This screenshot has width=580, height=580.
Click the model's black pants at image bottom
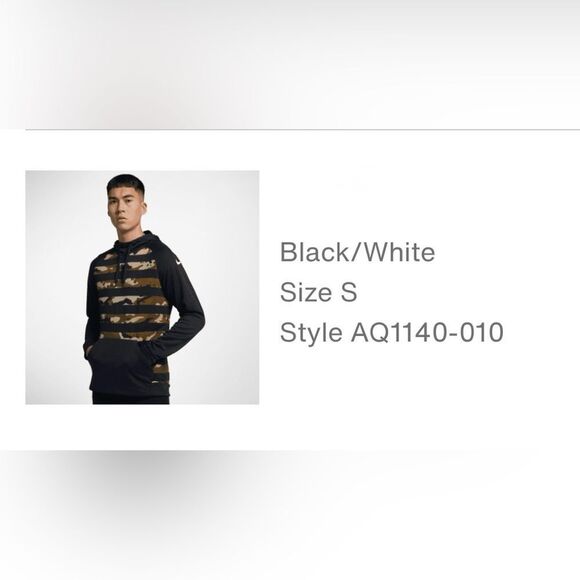point(131,399)
